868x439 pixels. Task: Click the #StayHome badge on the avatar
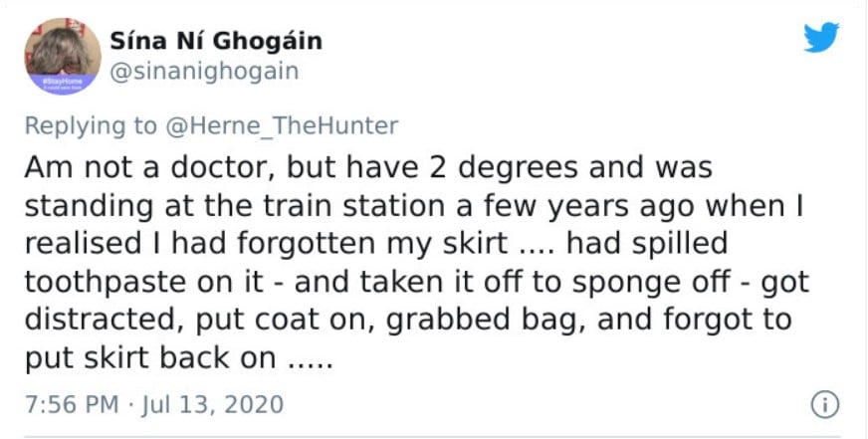click(x=63, y=85)
